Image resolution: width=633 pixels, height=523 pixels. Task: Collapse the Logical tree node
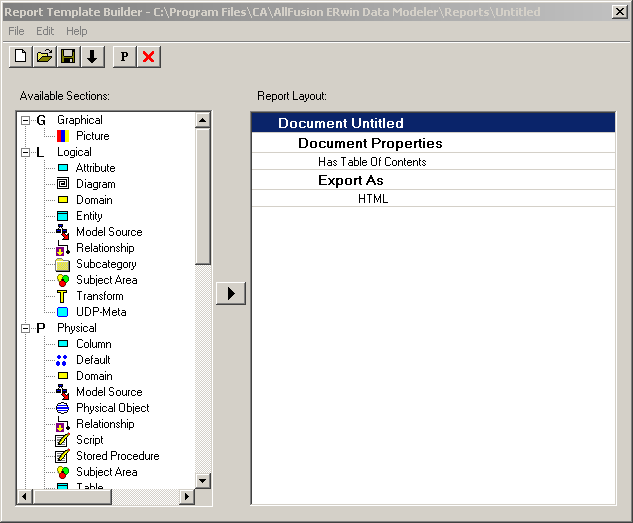coord(25,153)
